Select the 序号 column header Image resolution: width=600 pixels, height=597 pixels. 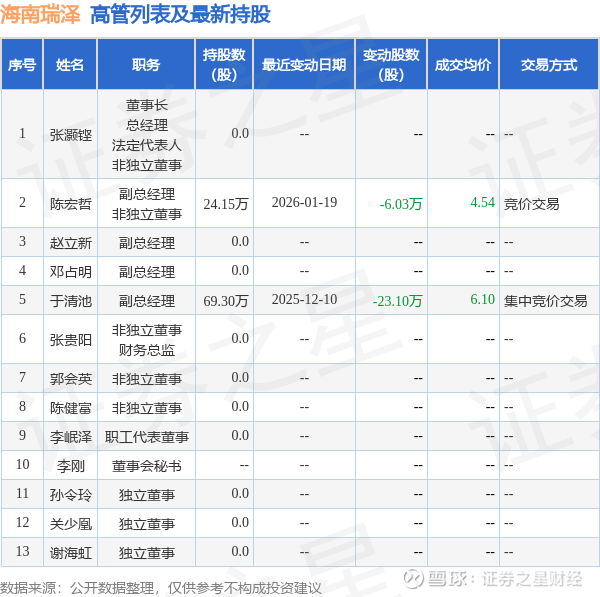(22, 65)
